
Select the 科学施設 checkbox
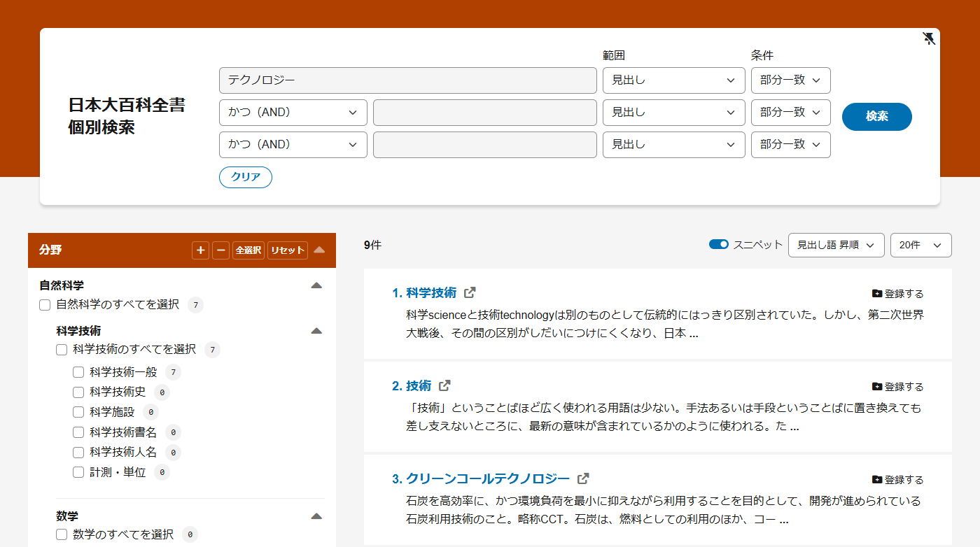tap(78, 413)
